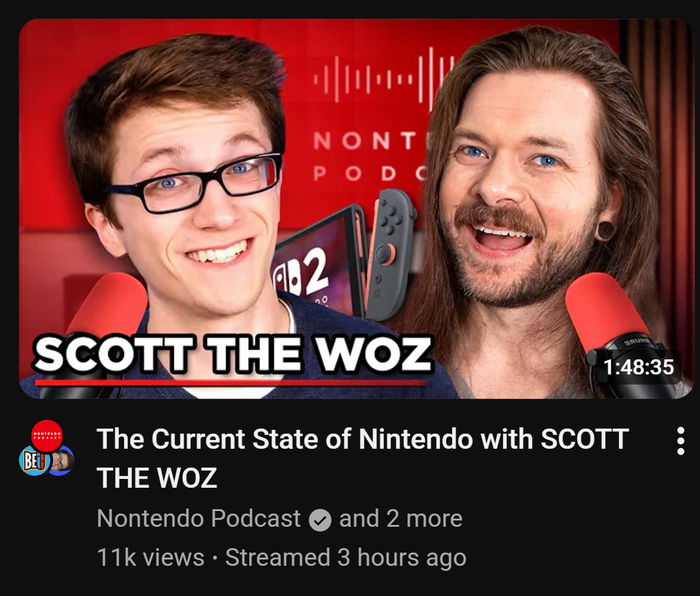Click the 1:48:35 duration badge
This screenshot has width=700, height=596.
pos(638,368)
